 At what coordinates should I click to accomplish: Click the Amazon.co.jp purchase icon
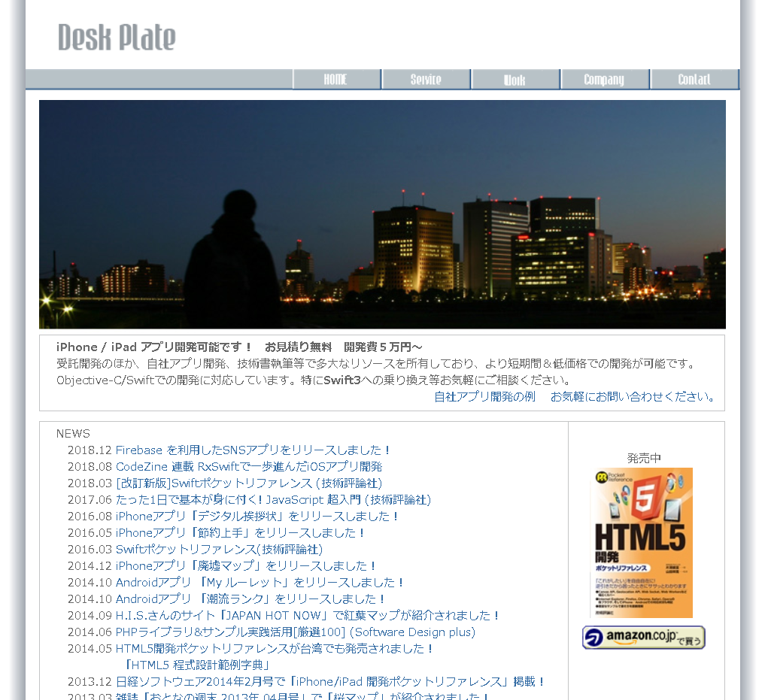click(643, 638)
